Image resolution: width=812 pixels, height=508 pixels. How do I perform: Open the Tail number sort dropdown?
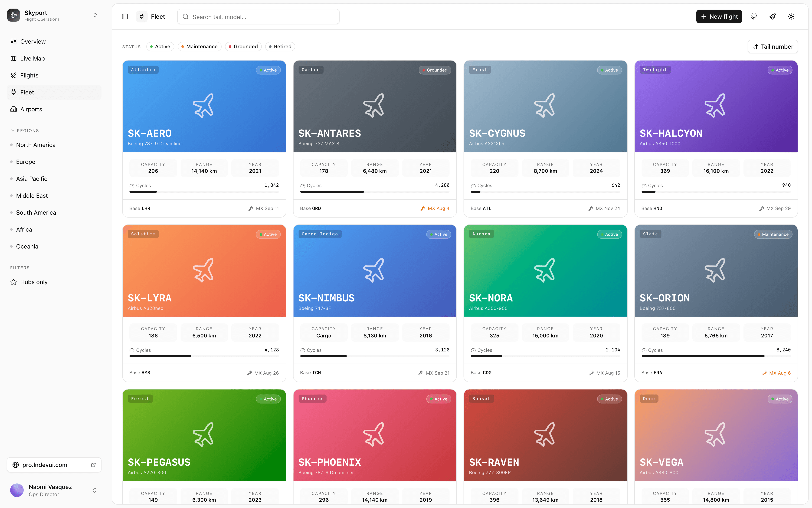tap(773, 47)
